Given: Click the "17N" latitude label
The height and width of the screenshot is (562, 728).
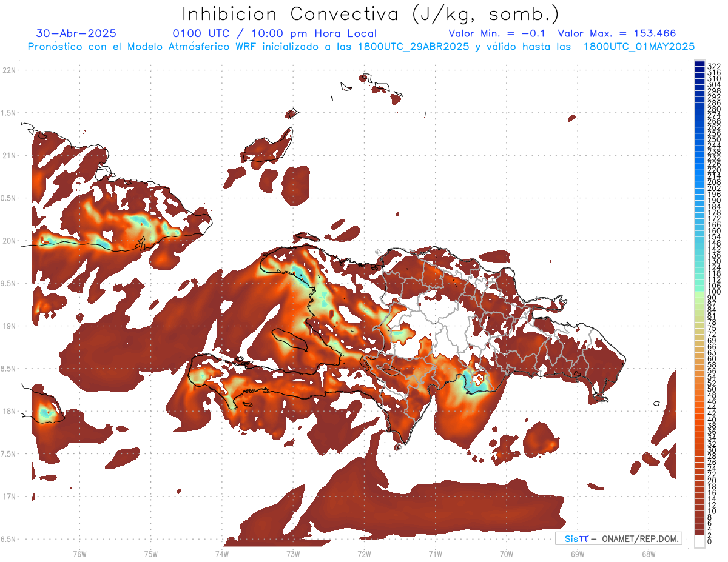Looking at the screenshot, I should click(x=9, y=497).
